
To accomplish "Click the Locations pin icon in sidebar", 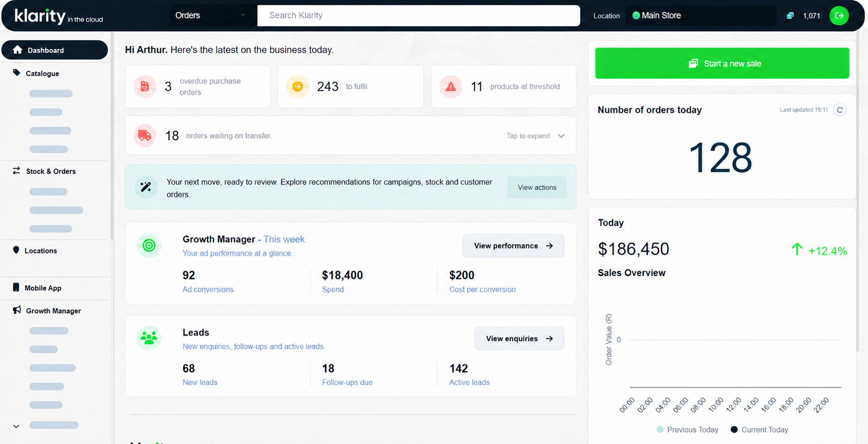I will point(16,250).
